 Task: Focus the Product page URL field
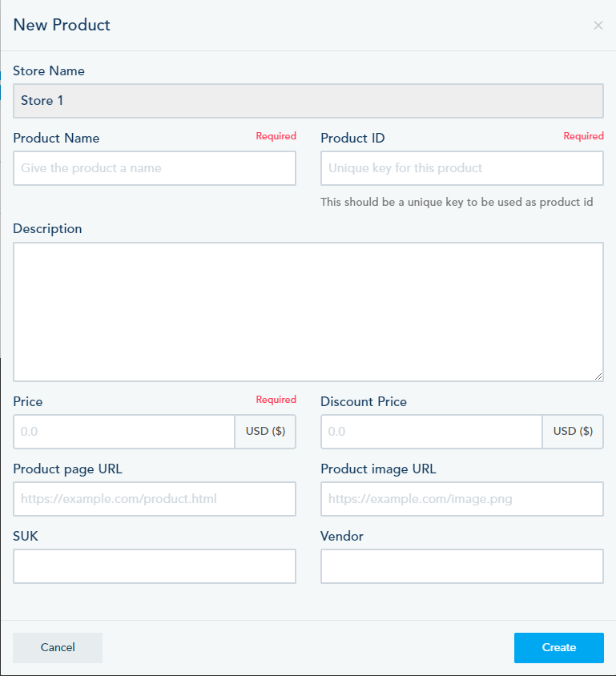pyautogui.click(x=155, y=499)
